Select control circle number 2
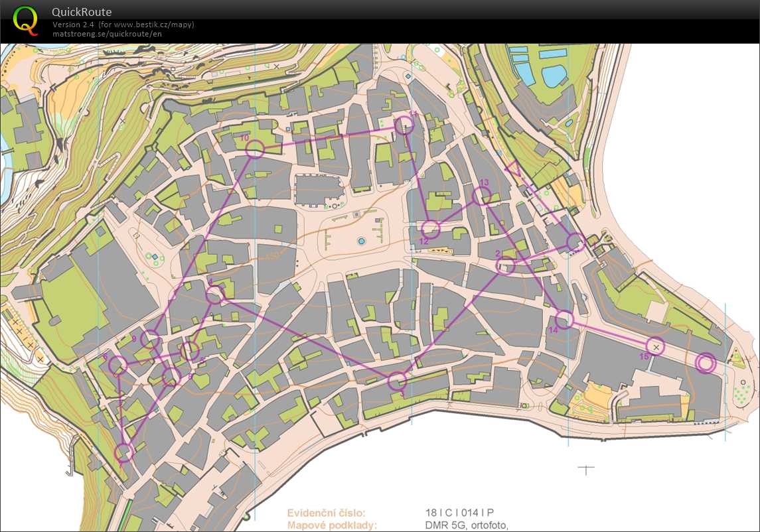 (506, 266)
